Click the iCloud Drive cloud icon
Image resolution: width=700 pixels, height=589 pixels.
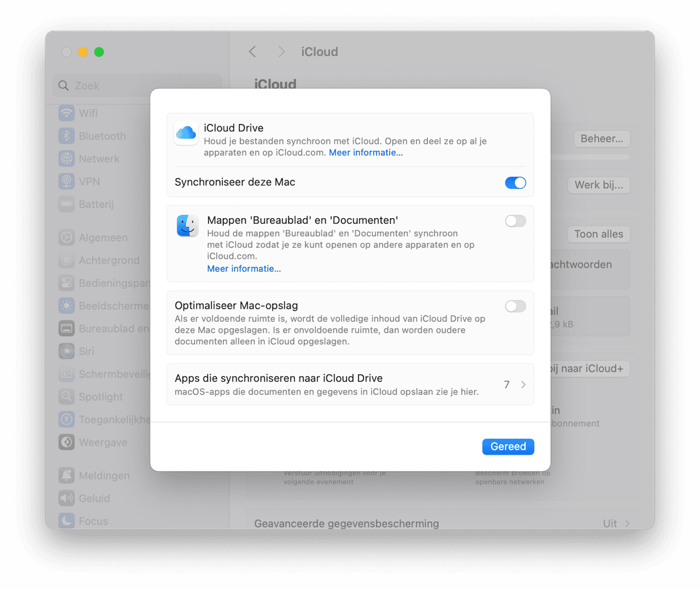click(186, 134)
